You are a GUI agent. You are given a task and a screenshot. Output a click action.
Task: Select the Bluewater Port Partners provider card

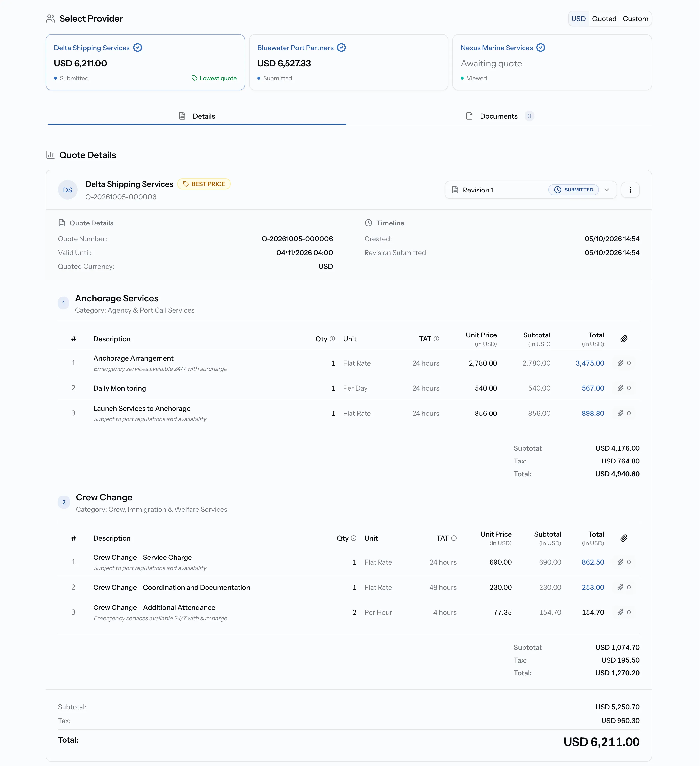click(349, 62)
